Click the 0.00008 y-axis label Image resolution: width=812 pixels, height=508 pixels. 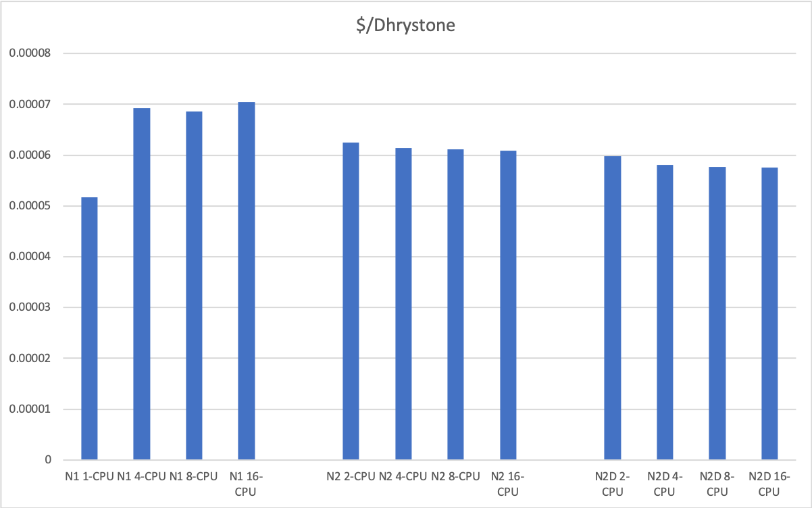click(29, 54)
